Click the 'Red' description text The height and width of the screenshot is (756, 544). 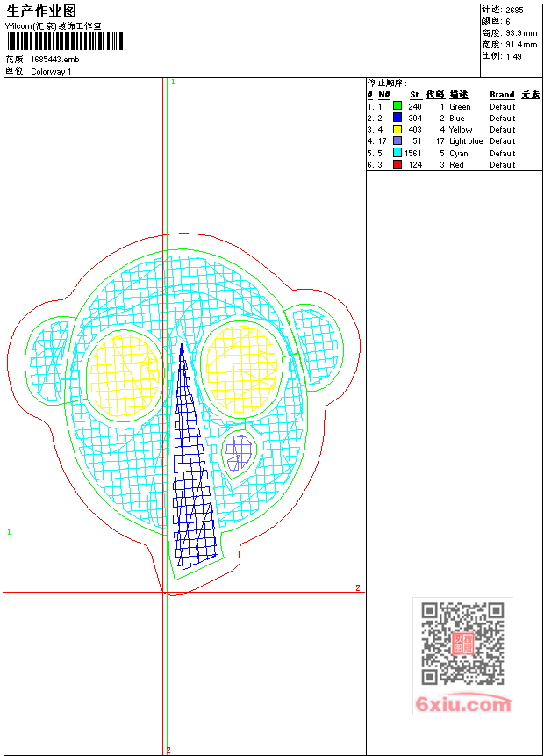click(x=456, y=165)
